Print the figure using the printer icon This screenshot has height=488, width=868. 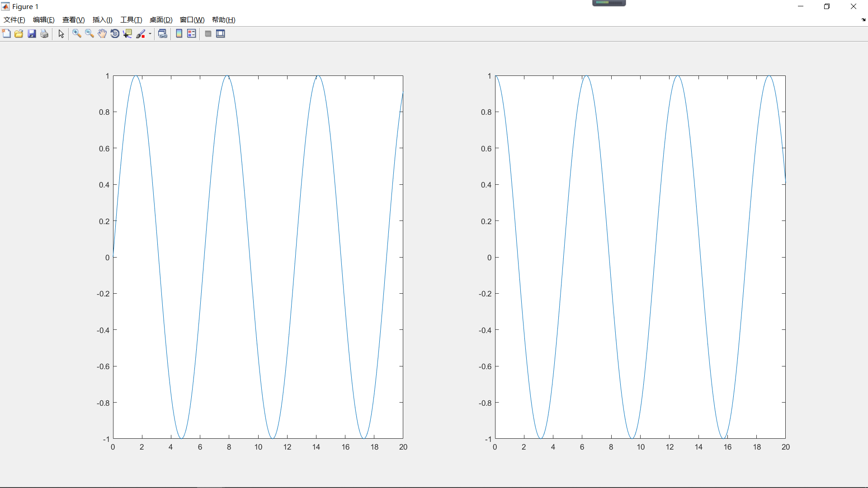[x=44, y=34]
